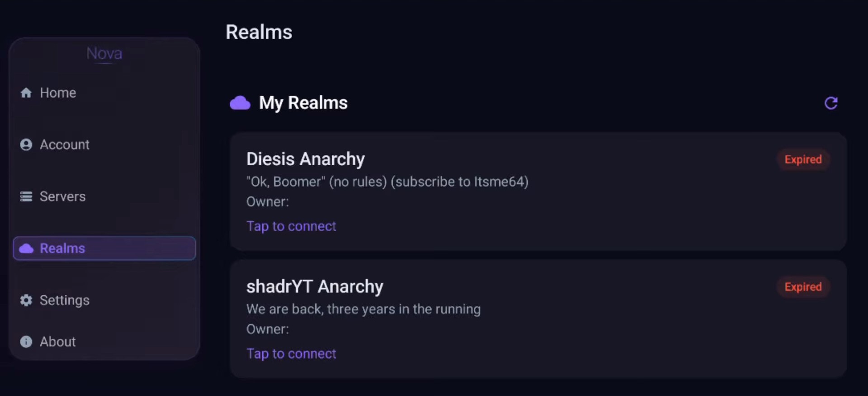This screenshot has height=396, width=868.
Task: Click the Account person icon
Action: click(26, 144)
